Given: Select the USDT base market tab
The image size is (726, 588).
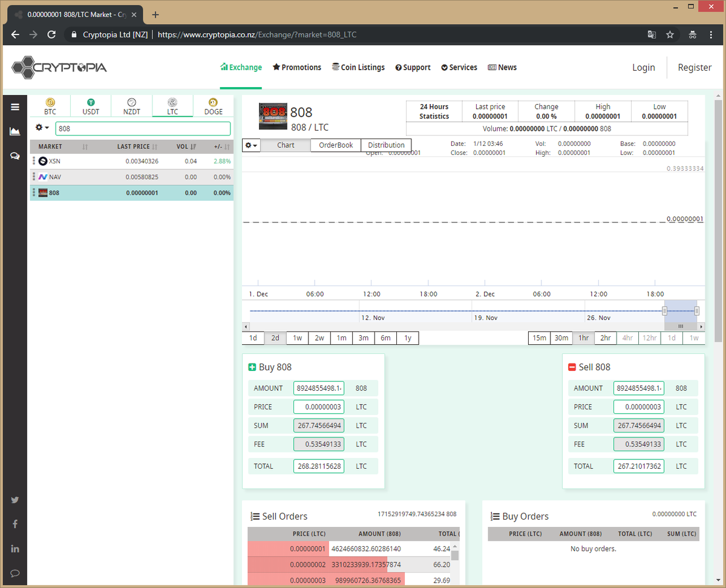Looking at the screenshot, I should [x=91, y=106].
